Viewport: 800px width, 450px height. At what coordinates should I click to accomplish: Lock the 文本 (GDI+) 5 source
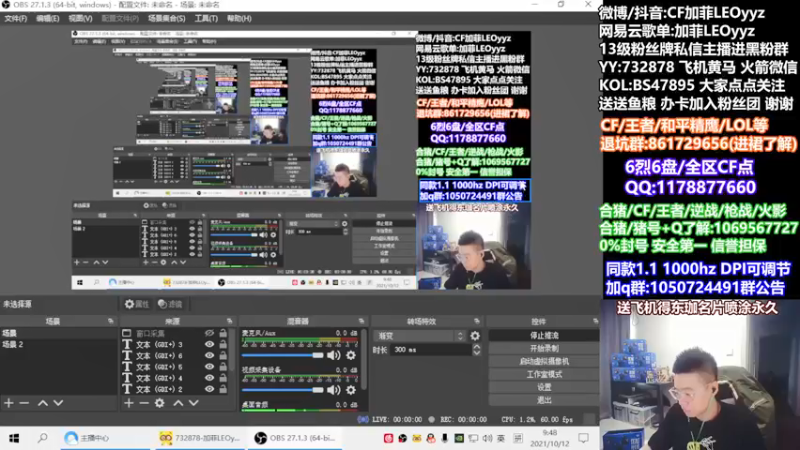click(x=223, y=367)
